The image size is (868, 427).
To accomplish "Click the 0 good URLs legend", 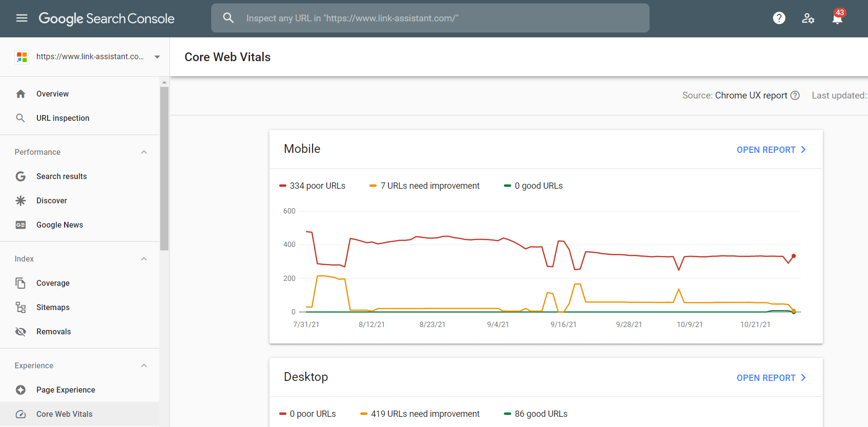I will point(533,186).
